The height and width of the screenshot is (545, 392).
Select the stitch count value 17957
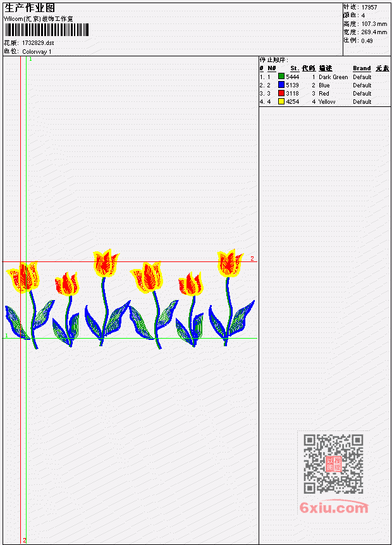tap(369, 8)
